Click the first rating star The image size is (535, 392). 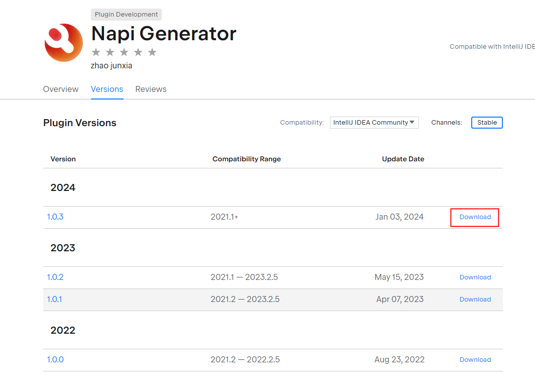pyautogui.click(x=96, y=52)
